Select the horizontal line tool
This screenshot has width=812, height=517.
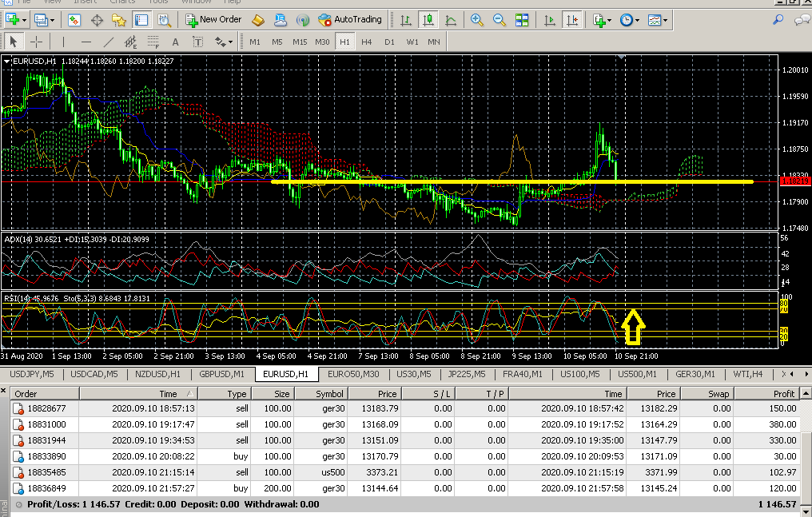coord(86,42)
